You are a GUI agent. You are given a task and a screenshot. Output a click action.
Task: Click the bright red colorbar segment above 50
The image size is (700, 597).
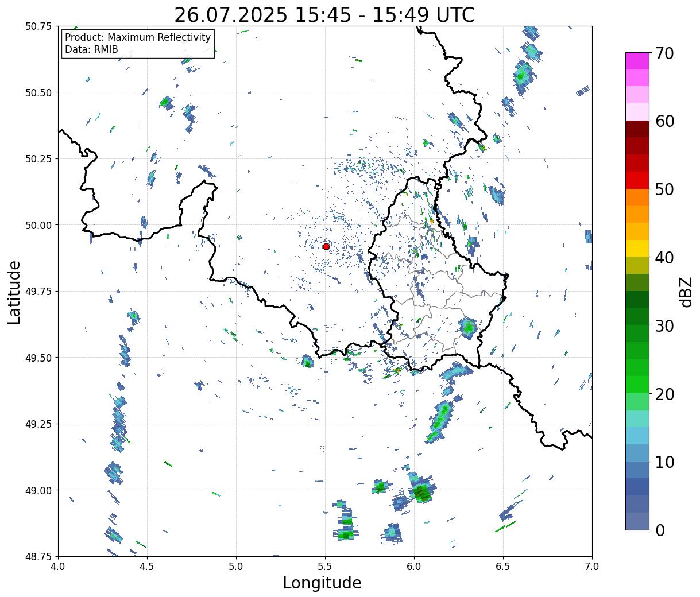(x=637, y=180)
